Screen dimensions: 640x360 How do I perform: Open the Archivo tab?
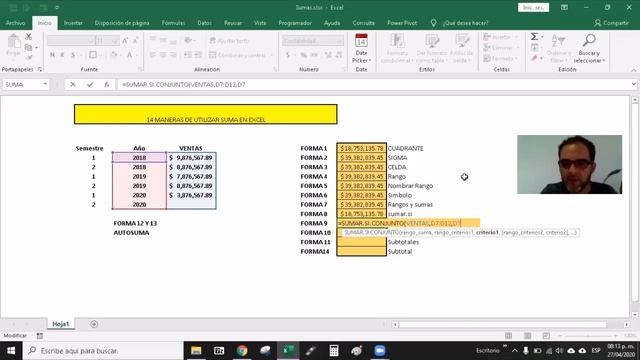tap(16, 23)
